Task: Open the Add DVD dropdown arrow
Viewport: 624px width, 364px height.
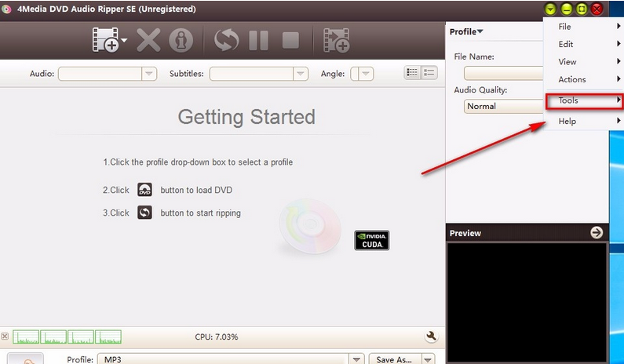Action: [124, 40]
